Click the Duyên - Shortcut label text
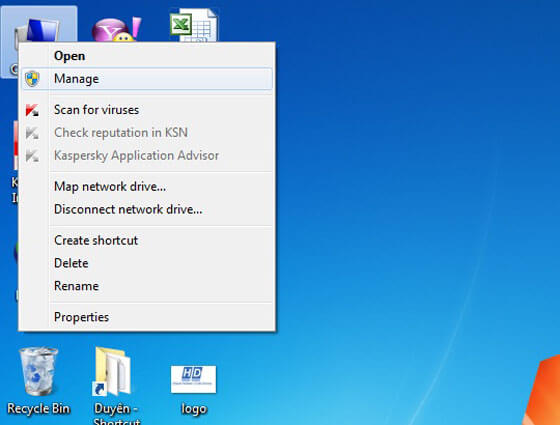The height and width of the screenshot is (425, 560). [116, 414]
